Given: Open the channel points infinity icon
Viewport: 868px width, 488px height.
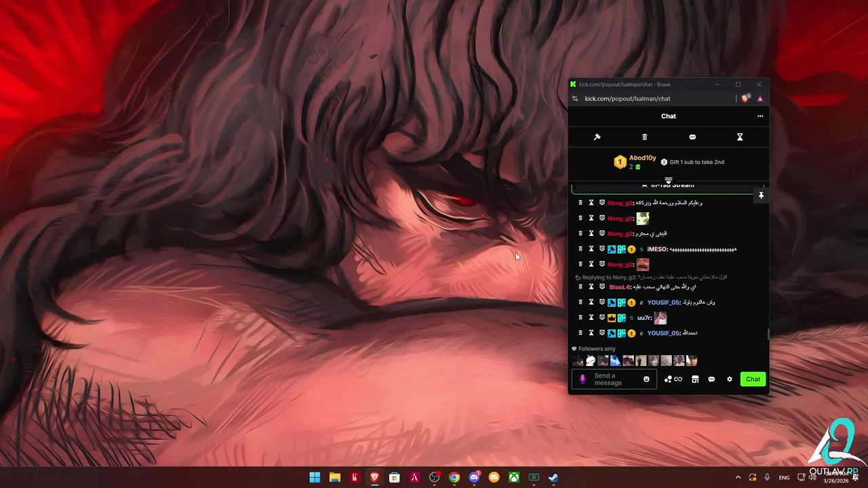Looking at the screenshot, I should pyautogui.click(x=673, y=379).
